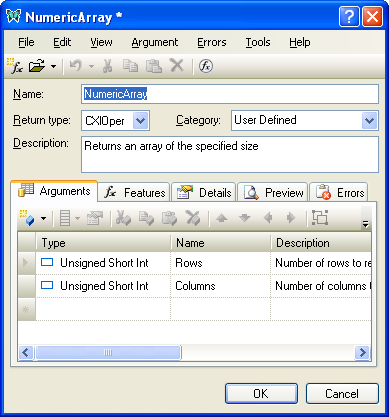
Task: Click 'Number of columns' description cell
Action: (321, 286)
